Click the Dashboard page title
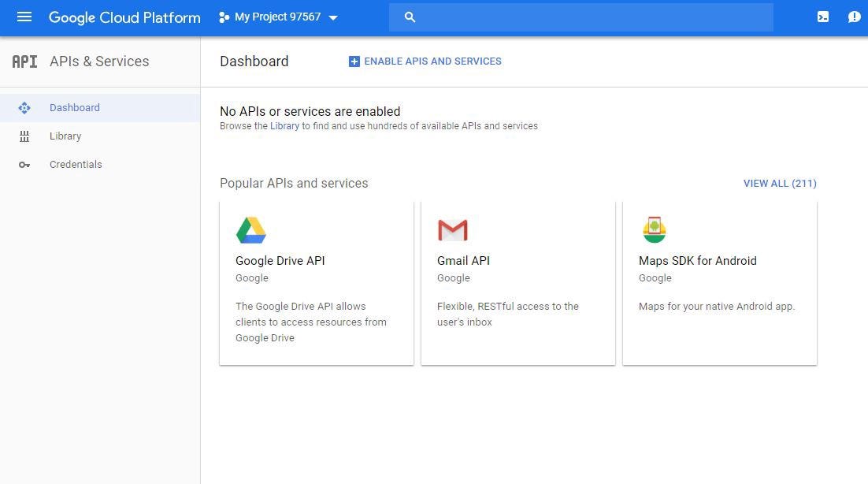This screenshot has height=484, width=868. (254, 61)
